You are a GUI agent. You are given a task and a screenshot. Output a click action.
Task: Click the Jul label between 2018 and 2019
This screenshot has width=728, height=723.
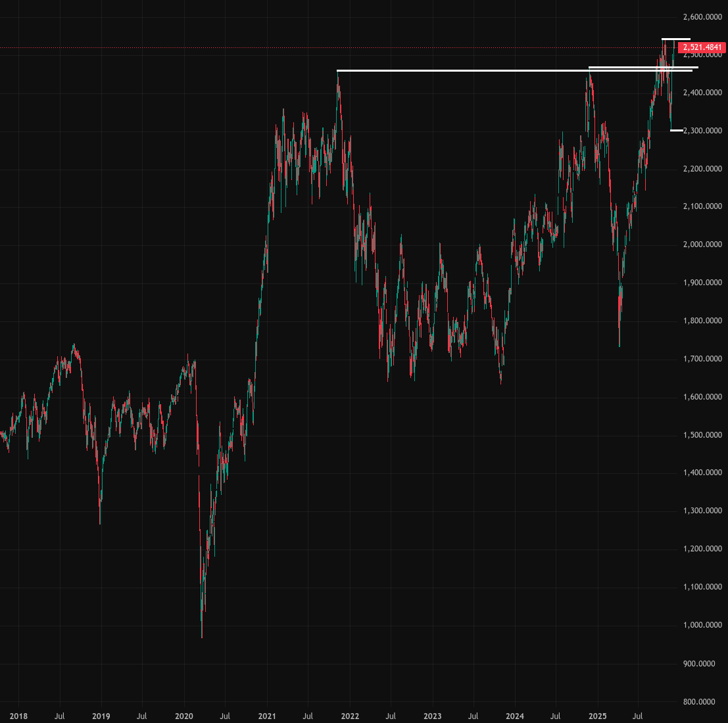point(59,716)
